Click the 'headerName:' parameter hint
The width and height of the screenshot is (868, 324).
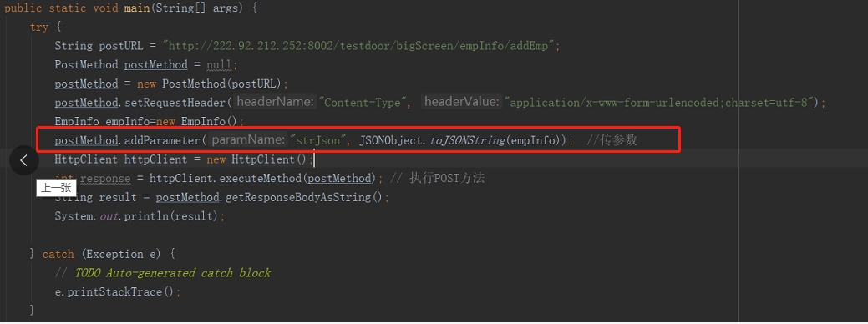tap(275, 103)
